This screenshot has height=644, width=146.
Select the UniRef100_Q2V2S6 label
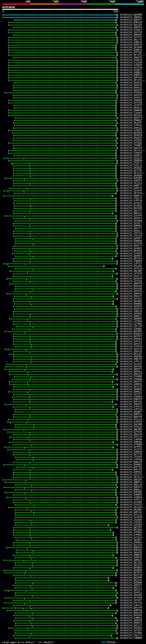click(x=131, y=67)
